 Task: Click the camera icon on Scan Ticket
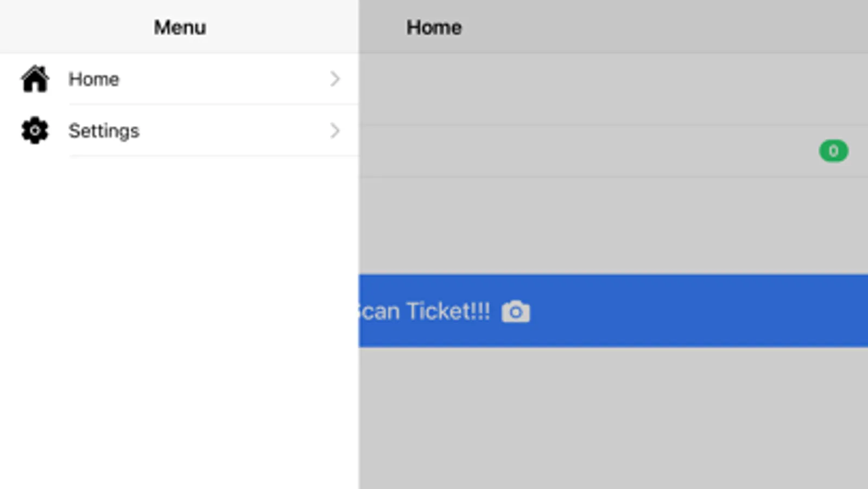pos(515,312)
